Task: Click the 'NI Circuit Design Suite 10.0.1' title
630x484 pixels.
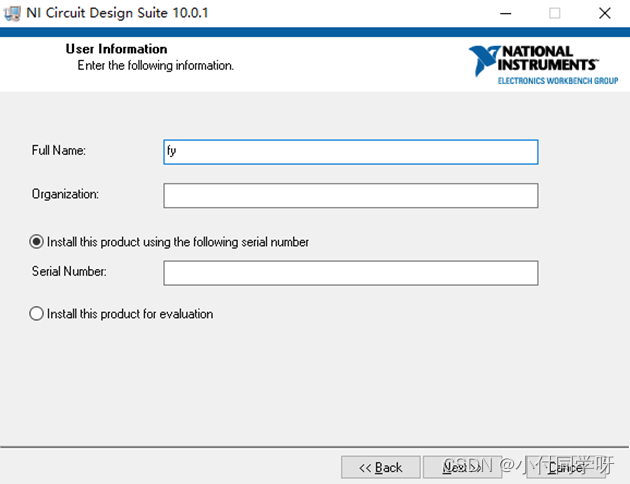Action: pyautogui.click(x=117, y=13)
